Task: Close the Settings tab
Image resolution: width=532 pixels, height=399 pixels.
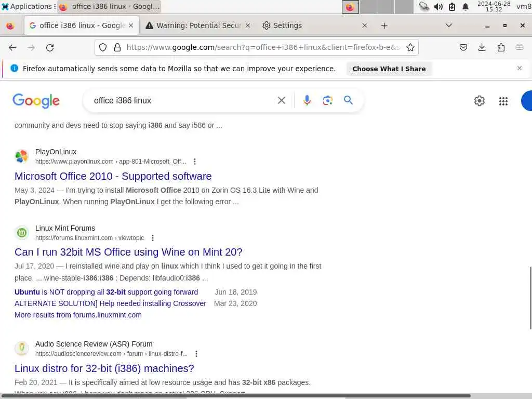Action: tap(364, 25)
